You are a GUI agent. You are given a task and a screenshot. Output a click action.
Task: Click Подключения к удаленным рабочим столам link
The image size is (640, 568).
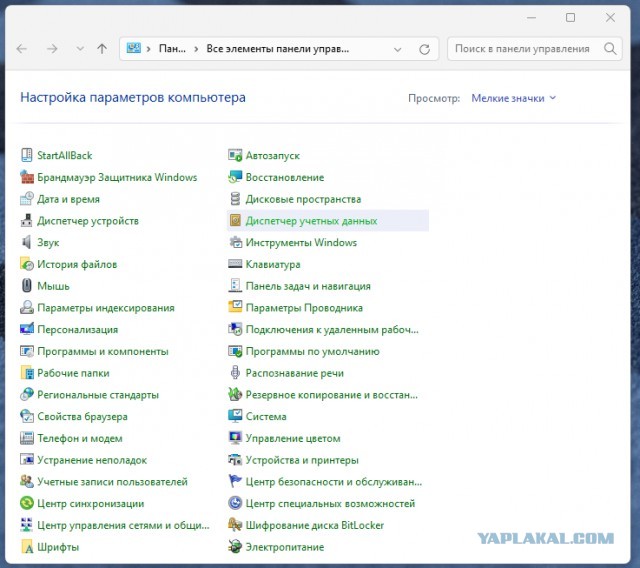[x=332, y=329]
